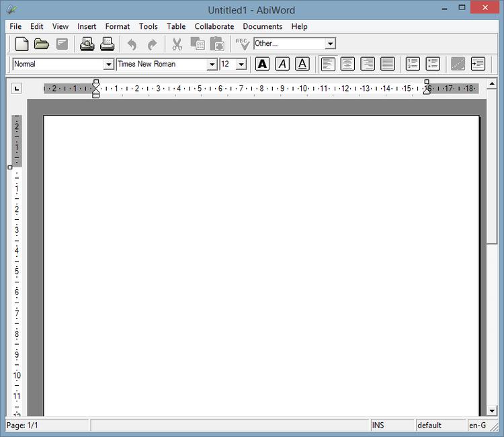Open the Collaborate menu
This screenshot has height=437, width=504.
pyautogui.click(x=214, y=26)
